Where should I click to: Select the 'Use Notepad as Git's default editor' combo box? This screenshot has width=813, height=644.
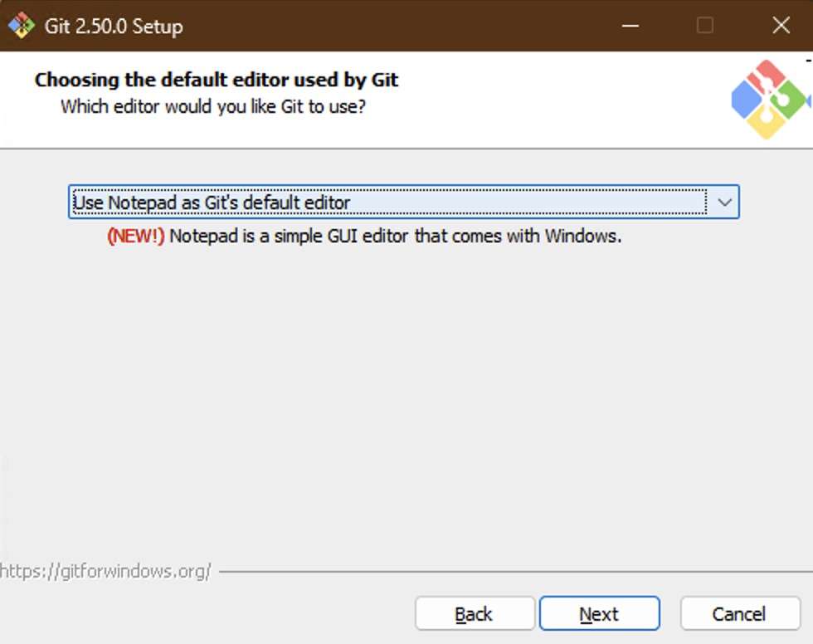(403, 202)
